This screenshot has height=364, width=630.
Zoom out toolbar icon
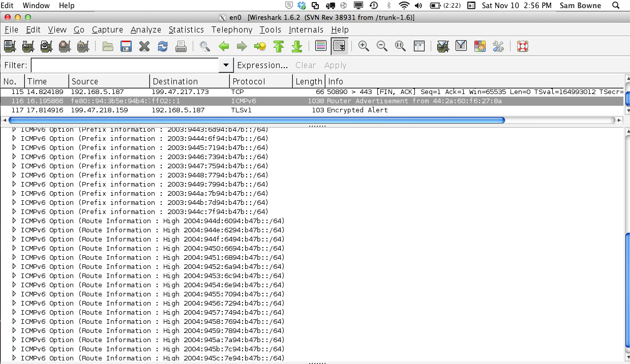point(382,47)
